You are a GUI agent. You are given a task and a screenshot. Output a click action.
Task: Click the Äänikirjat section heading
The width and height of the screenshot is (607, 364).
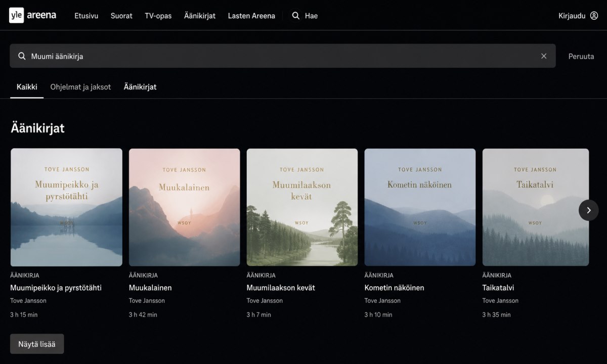[x=37, y=128]
